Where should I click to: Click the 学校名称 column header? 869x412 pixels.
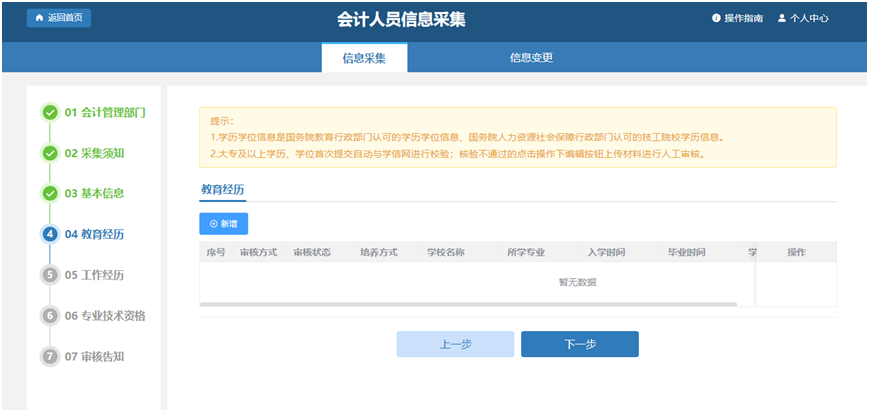pyautogui.click(x=445, y=252)
